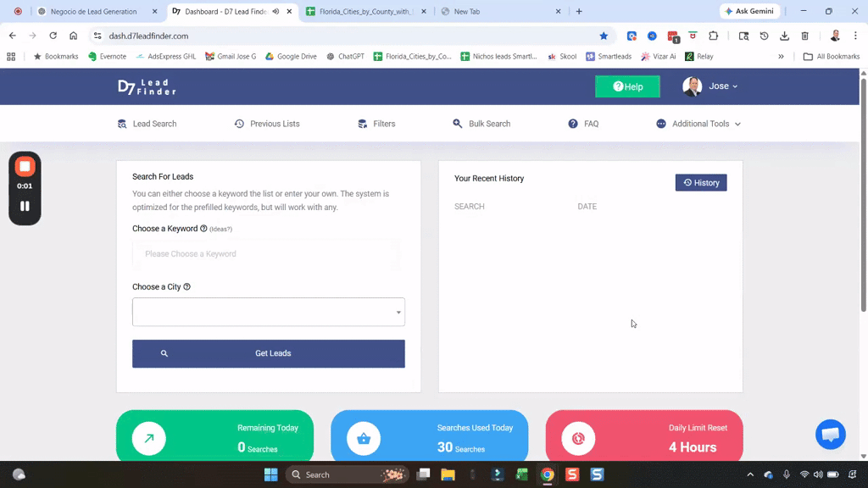
Task: Open the apps grid icon in bookmarks bar
Action: [11, 57]
